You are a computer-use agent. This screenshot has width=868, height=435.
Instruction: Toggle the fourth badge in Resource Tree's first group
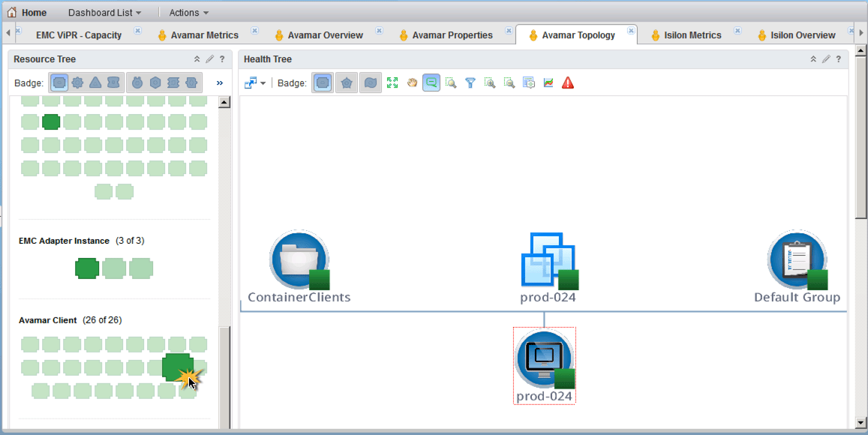(x=113, y=82)
